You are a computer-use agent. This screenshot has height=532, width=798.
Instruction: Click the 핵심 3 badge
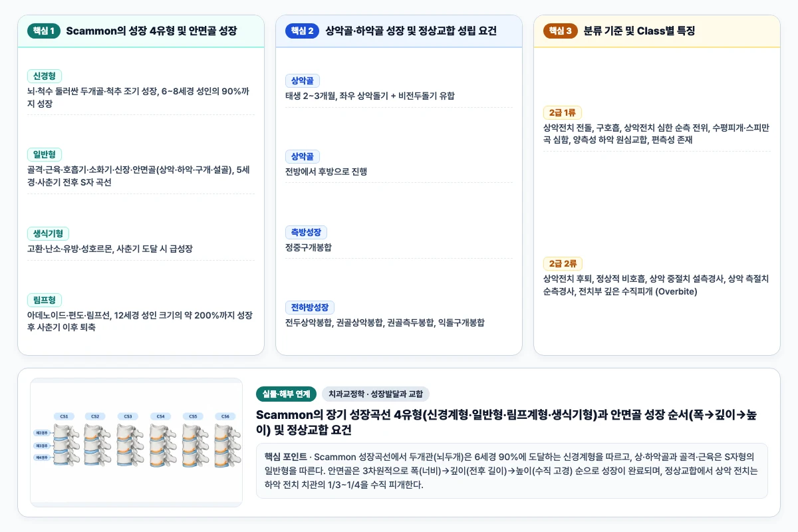(561, 31)
